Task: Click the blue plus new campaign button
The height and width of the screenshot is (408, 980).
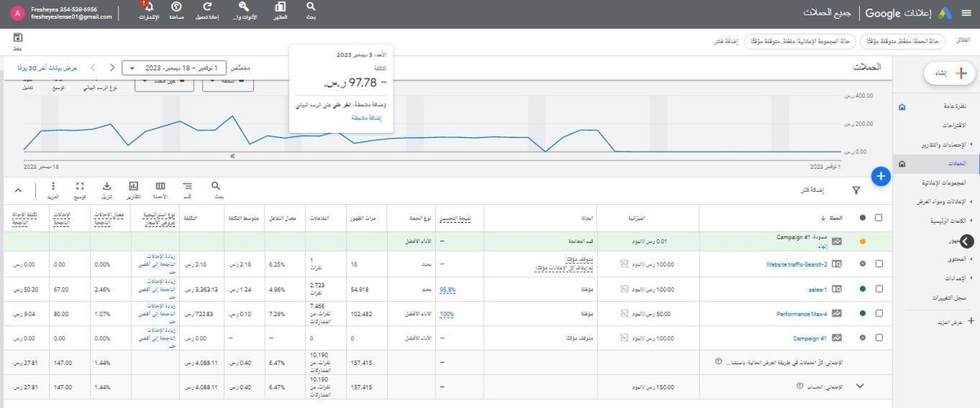Action: point(880,175)
